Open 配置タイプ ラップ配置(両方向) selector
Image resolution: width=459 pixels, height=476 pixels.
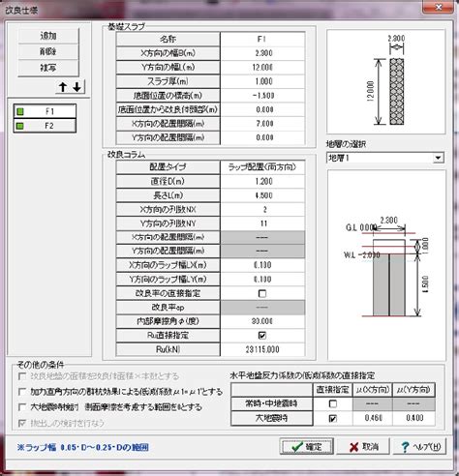[x=262, y=167]
